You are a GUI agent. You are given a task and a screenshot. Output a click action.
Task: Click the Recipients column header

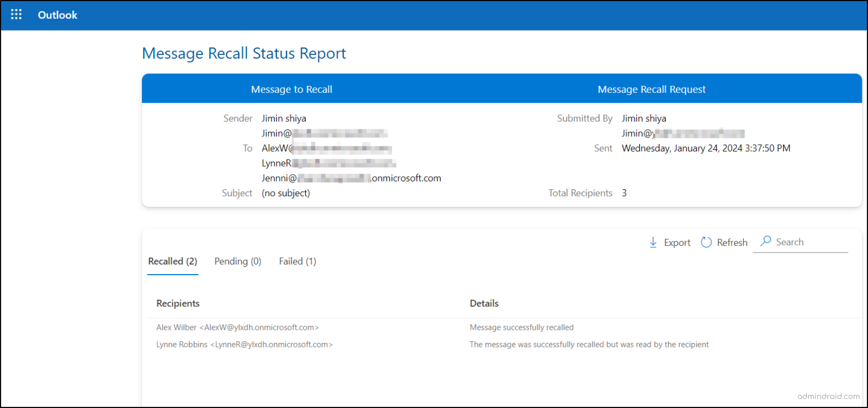click(177, 303)
